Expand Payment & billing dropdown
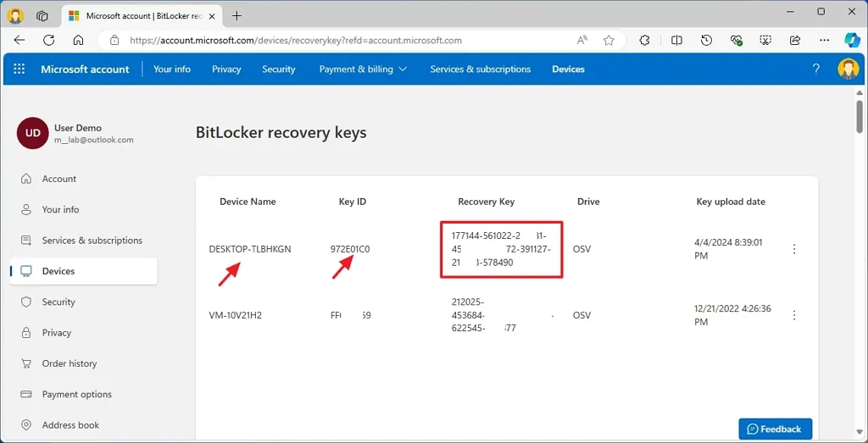The image size is (868, 443). pos(363,69)
